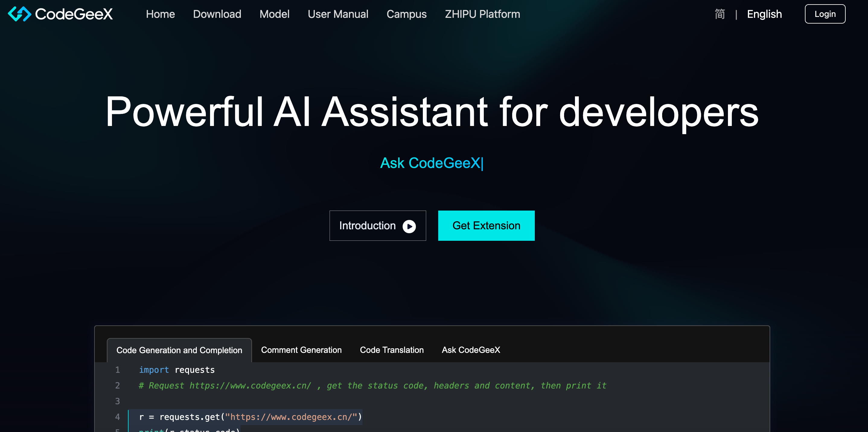
Task: Play the Introduction video
Action: point(378,226)
